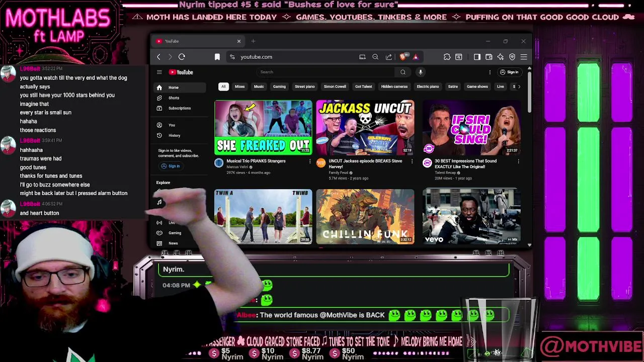The image size is (644, 362).
Task: Select the All filter chip
Action: pyautogui.click(x=223, y=86)
